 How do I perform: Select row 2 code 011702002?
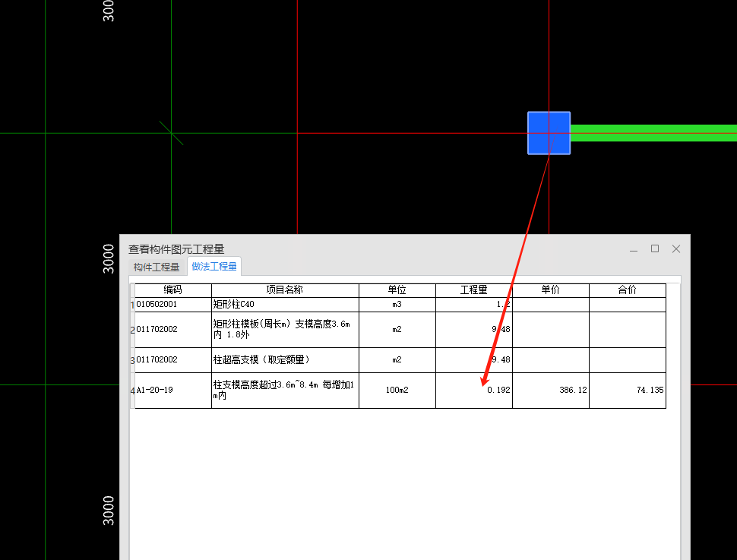point(173,330)
